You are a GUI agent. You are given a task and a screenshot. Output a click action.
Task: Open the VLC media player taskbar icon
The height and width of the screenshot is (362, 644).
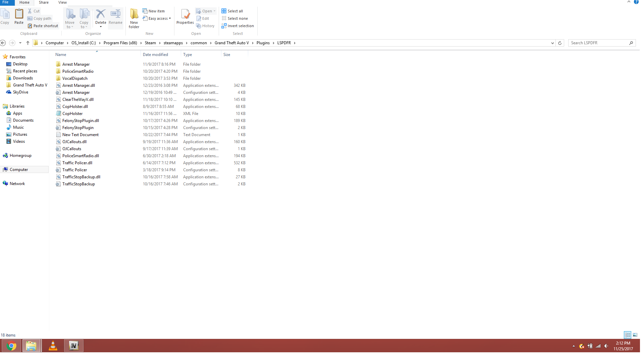click(x=53, y=346)
